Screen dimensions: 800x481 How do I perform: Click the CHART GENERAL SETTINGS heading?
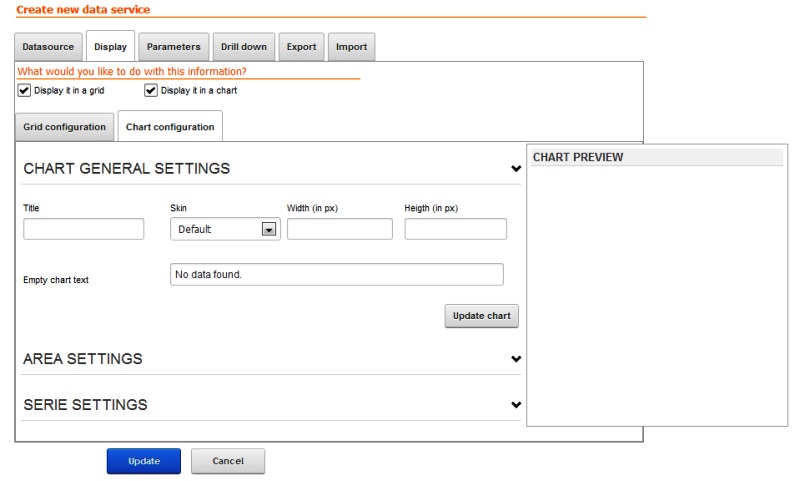pos(127,168)
